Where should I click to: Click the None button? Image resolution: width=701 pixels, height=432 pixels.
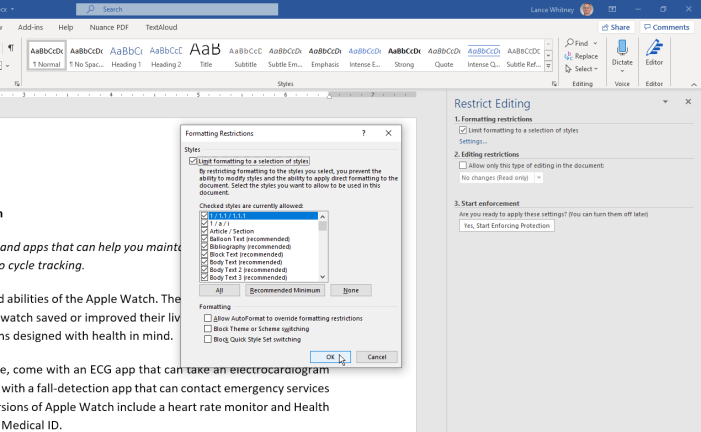pos(351,290)
